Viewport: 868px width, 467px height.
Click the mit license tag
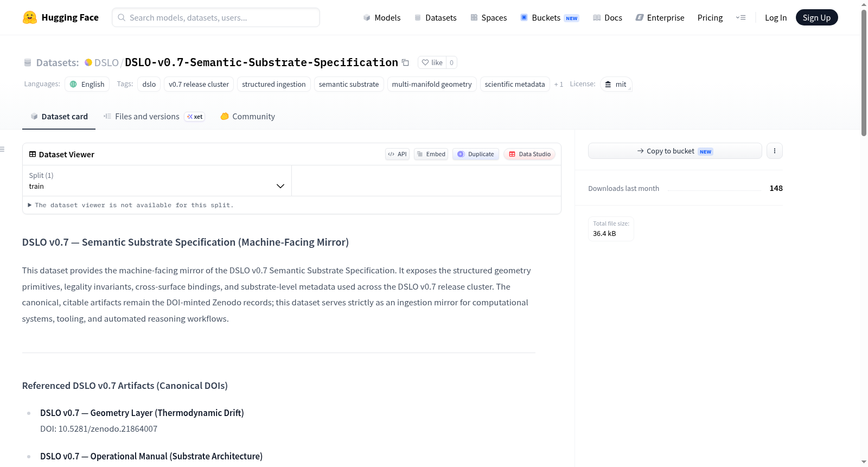tap(616, 84)
